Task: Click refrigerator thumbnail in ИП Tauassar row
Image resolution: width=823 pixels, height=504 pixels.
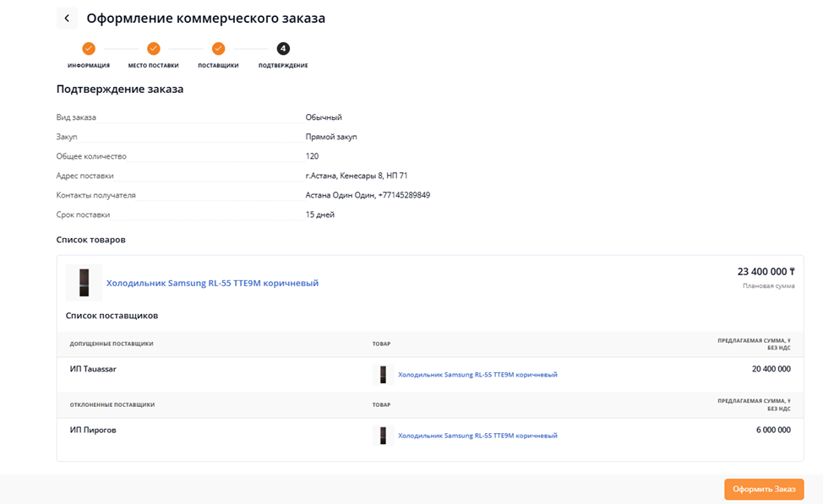Action: pos(383,375)
